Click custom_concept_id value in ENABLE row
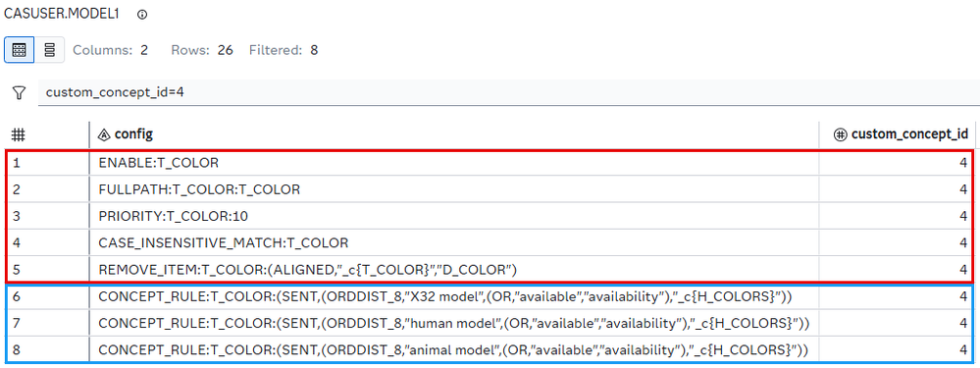 (x=897, y=163)
